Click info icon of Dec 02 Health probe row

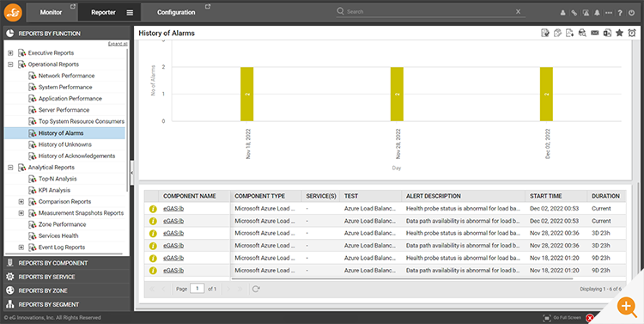153,209
